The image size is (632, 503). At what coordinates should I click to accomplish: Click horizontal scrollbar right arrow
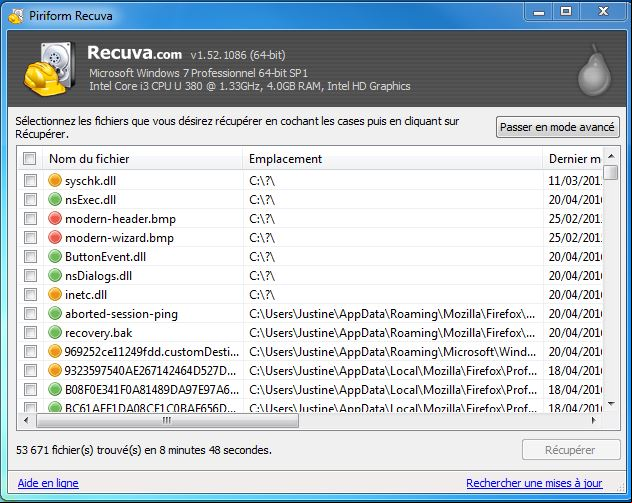coord(594,420)
